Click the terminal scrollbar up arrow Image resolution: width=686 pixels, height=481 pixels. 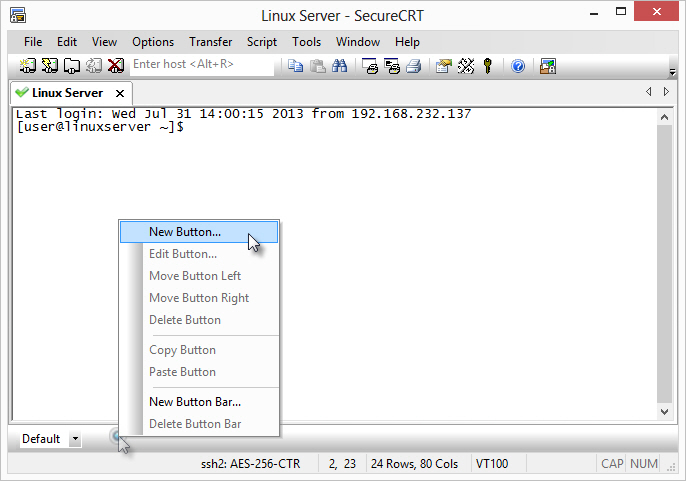pos(664,117)
